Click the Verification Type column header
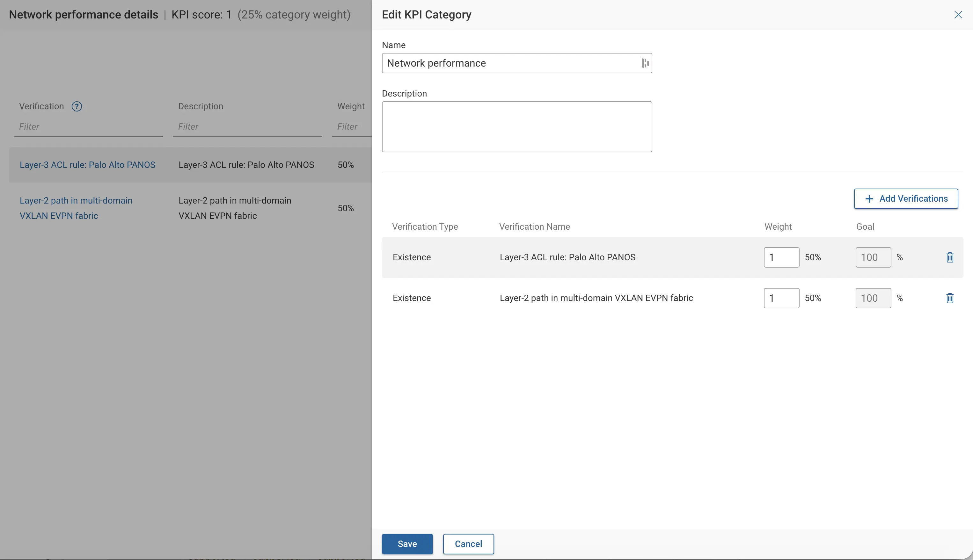The width and height of the screenshot is (973, 560). pos(425,227)
